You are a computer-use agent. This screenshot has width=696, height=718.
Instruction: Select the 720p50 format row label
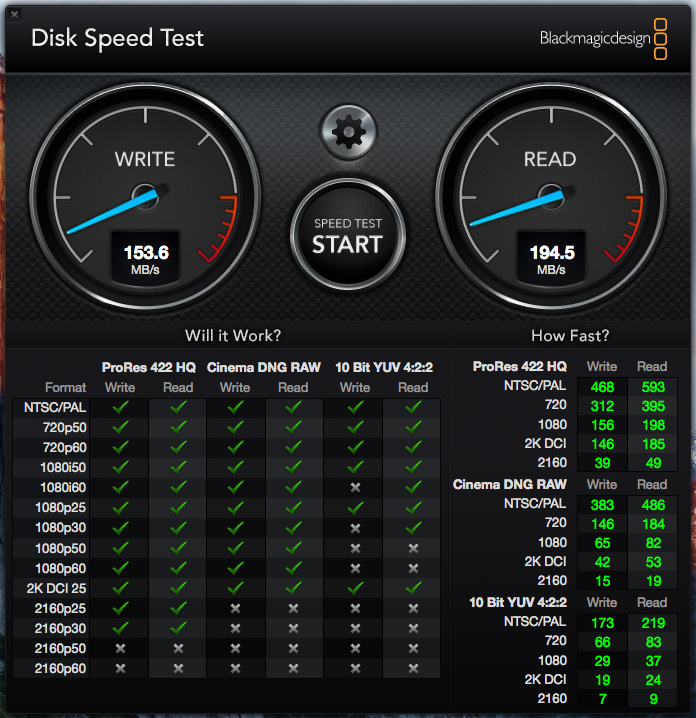click(x=65, y=427)
